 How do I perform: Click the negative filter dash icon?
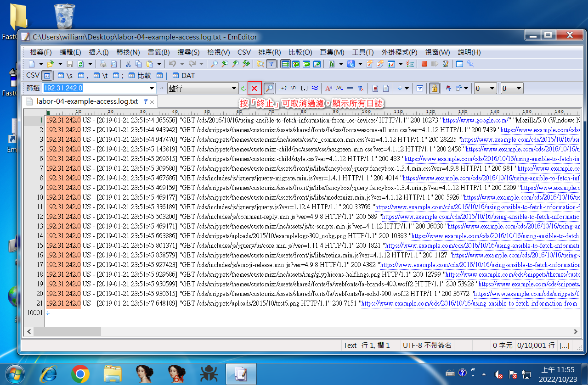pos(350,88)
